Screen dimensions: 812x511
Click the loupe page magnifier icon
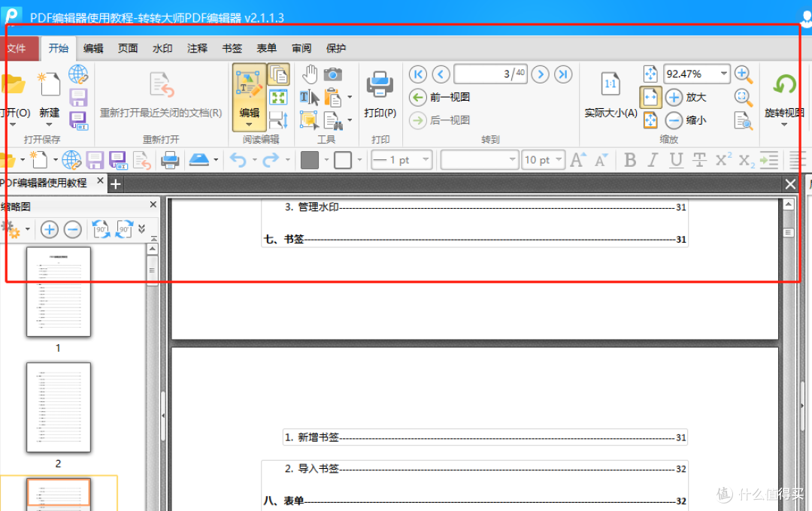pyautogui.click(x=743, y=121)
